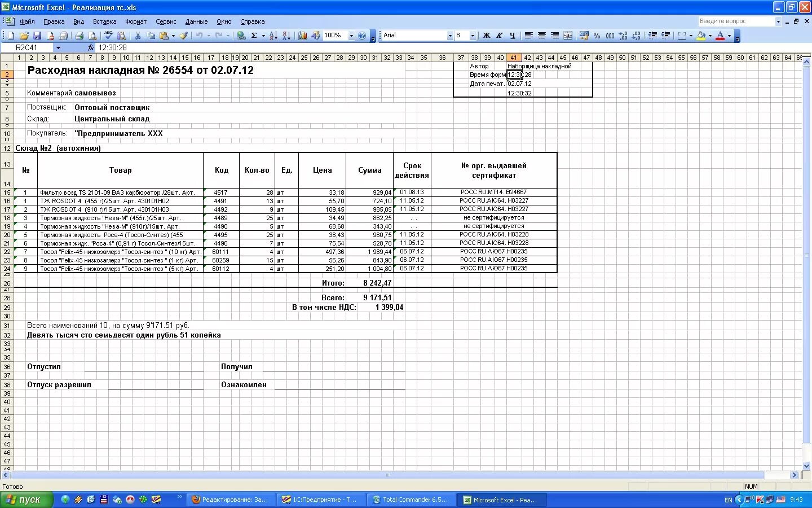Image resolution: width=812 pixels, height=508 pixels.
Task: Open the font name dropdown for Arial
Action: 450,36
